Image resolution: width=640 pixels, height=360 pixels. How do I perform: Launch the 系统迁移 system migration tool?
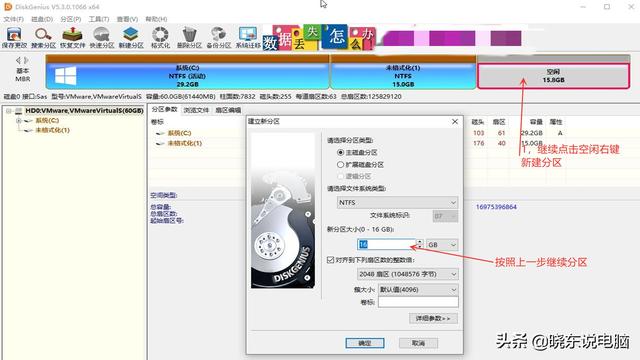coord(248,38)
